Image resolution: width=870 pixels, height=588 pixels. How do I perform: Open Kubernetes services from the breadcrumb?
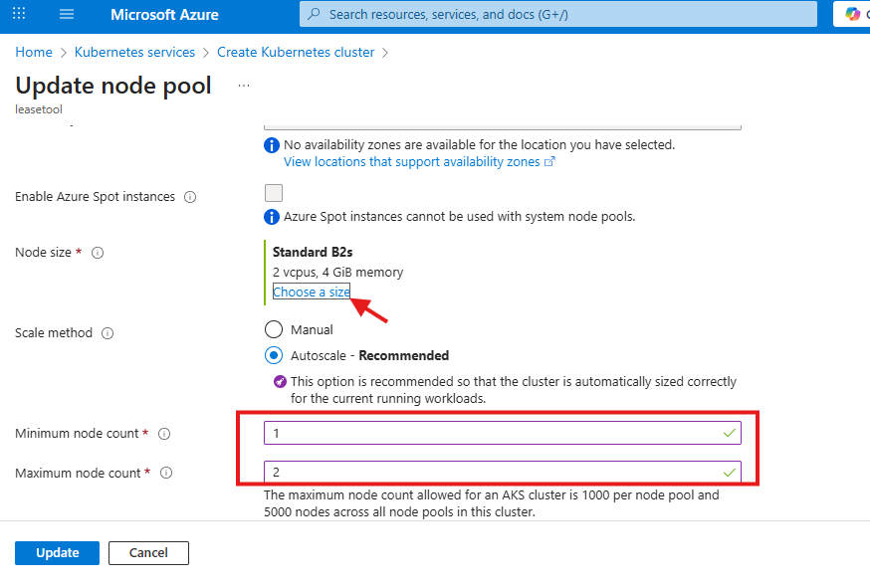[134, 52]
